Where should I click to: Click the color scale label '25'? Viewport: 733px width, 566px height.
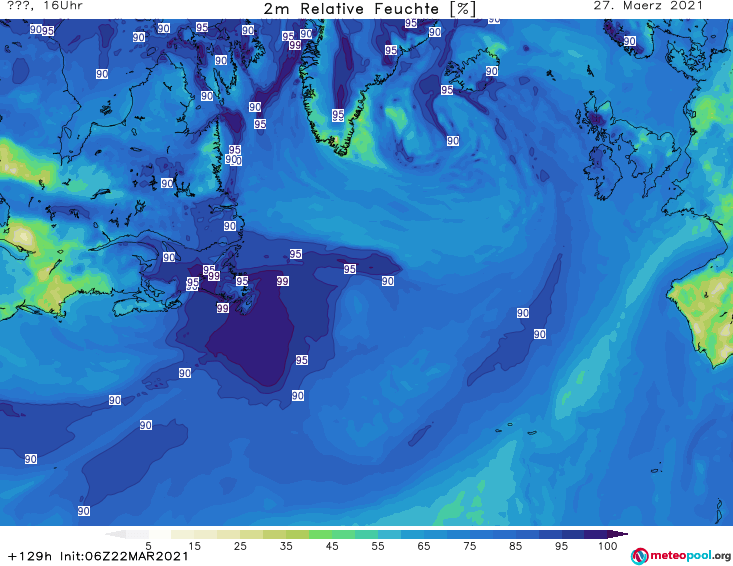pyautogui.click(x=240, y=546)
